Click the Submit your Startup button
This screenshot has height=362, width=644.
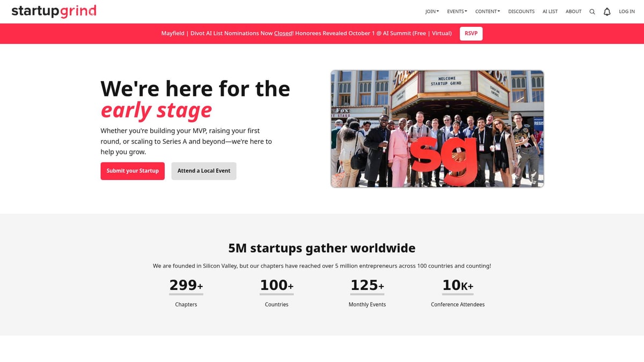tap(133, 171)
